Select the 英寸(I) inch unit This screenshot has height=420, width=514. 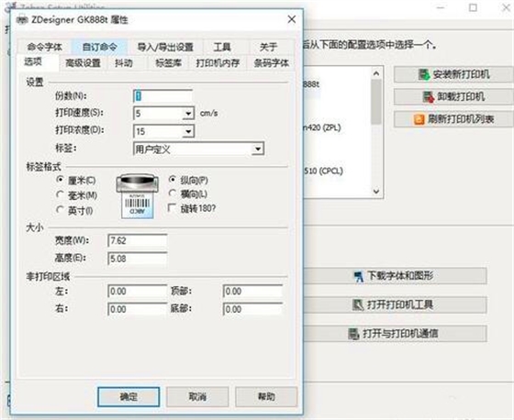pos(60,209)
